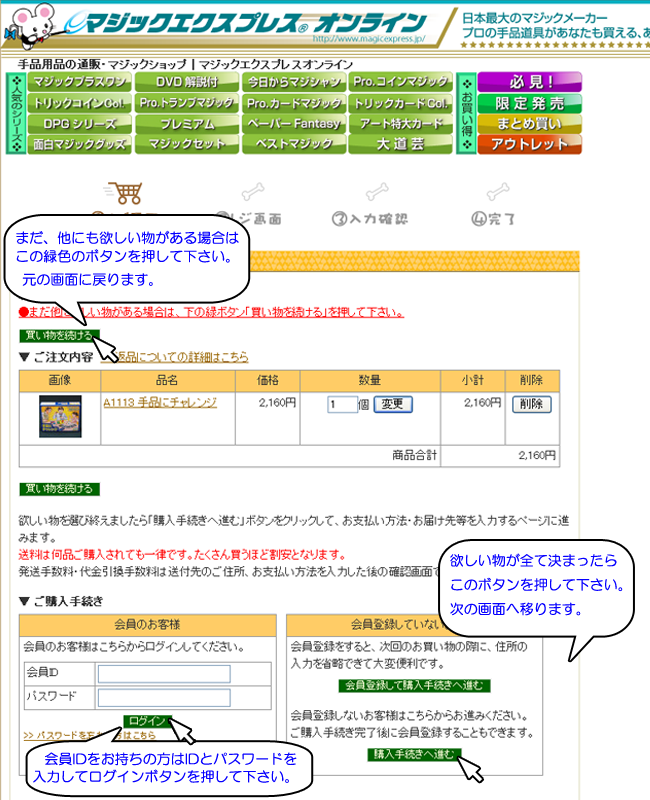Open Pro.トランプマジック category
This screenshot has height=800, width=650.
(187, 103)
